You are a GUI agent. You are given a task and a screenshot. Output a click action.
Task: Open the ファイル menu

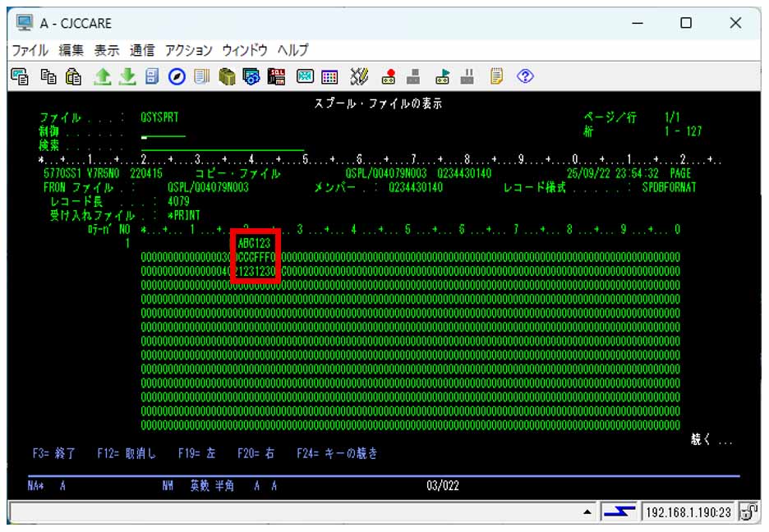click(30, 49)
